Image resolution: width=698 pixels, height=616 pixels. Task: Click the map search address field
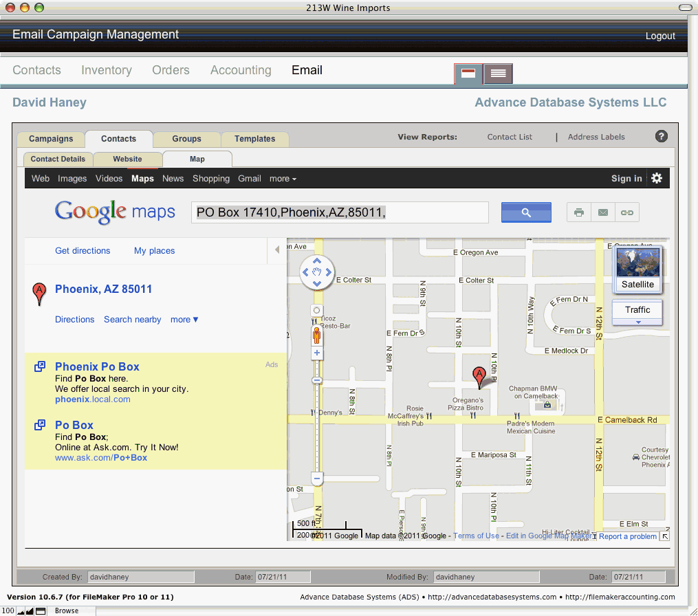340,212
